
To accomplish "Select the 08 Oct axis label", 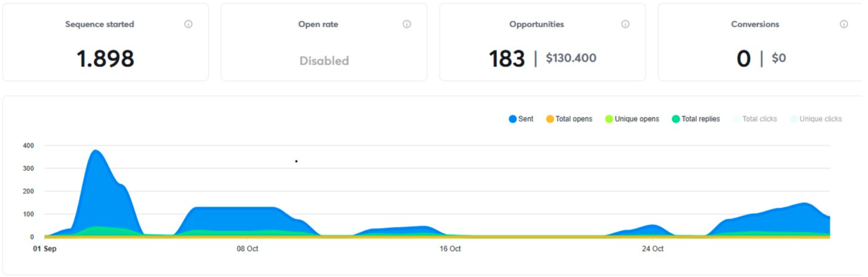I will [x=247, y=249].
